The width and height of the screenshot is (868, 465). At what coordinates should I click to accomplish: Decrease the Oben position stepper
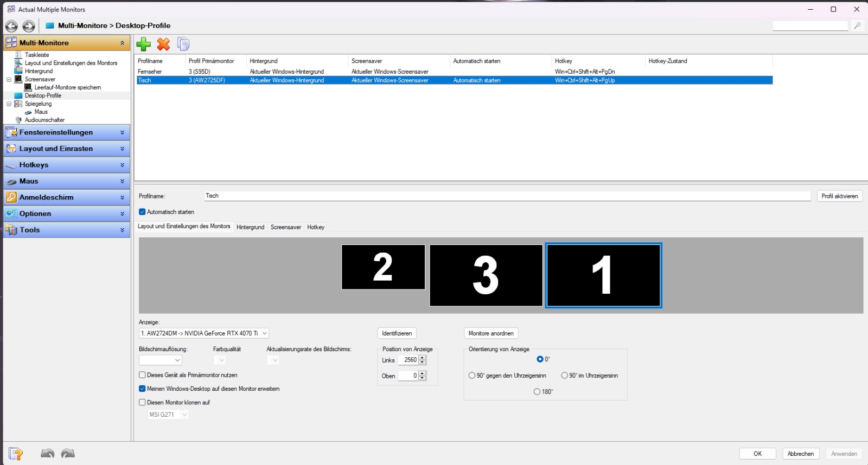coord(423,378)
